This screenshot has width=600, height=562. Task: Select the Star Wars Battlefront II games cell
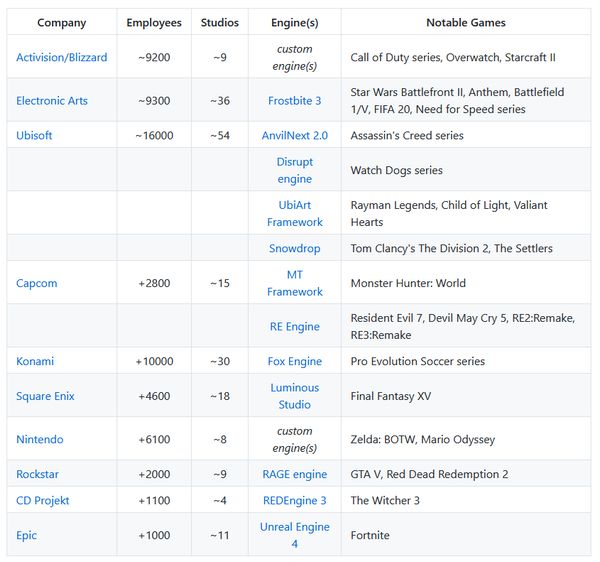click(x=466, y=101)
